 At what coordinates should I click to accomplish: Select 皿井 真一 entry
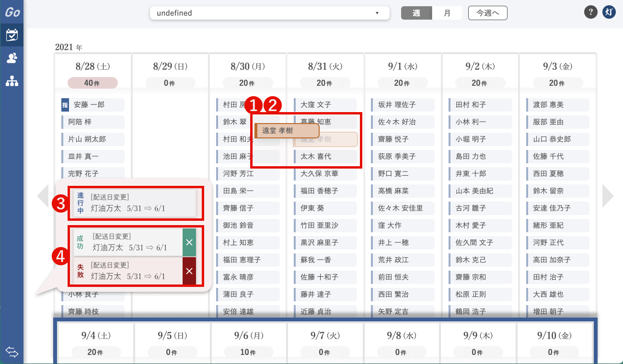[x=92, y=157]
